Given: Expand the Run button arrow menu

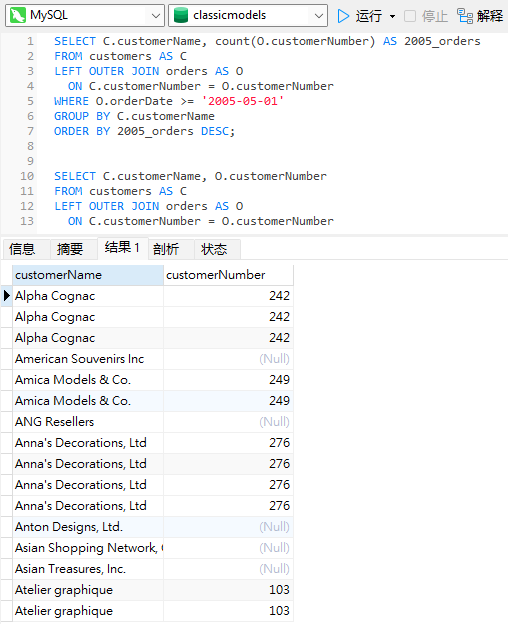Looking at the screenshot, I should (x=392, y=16).
